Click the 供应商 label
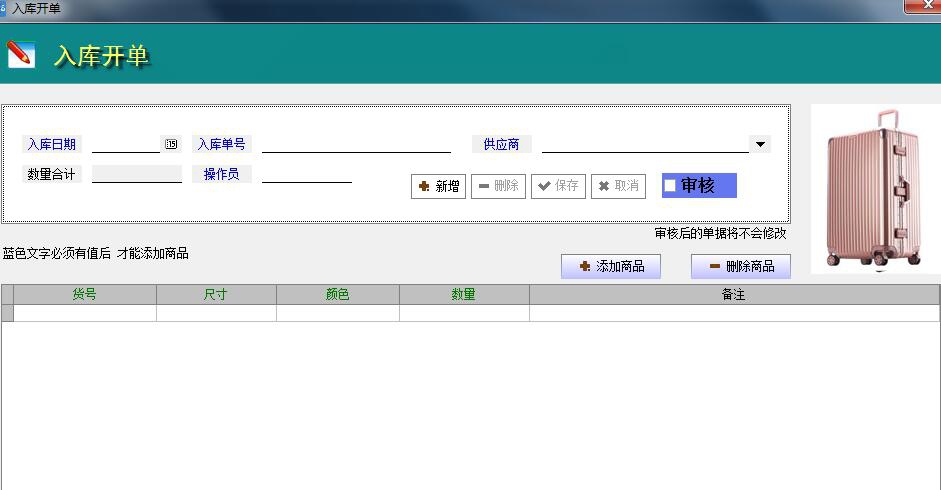 [502, 144]
